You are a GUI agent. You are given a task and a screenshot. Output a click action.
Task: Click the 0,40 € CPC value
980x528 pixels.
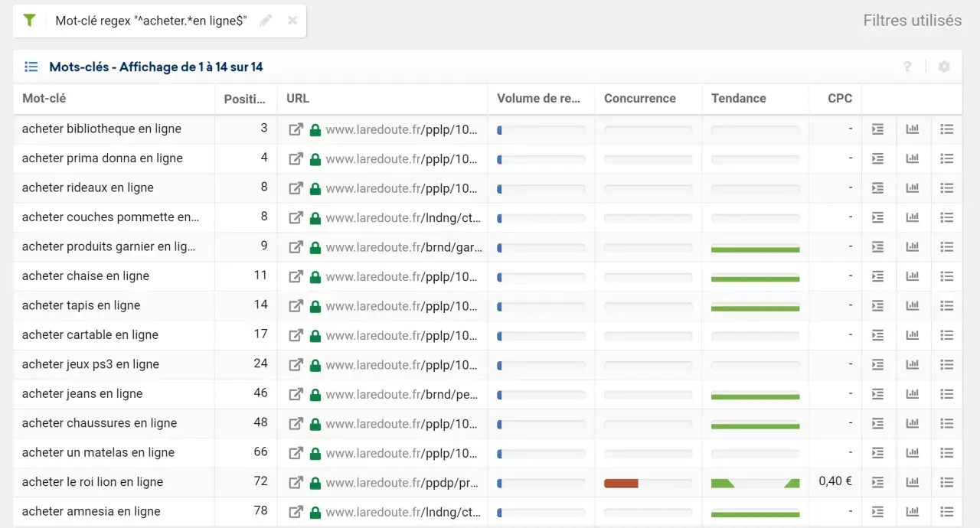click(835, 481)
